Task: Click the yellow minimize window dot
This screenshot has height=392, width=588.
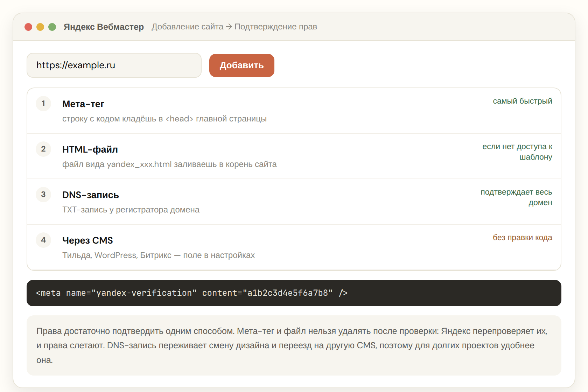Action: point(40,27)
